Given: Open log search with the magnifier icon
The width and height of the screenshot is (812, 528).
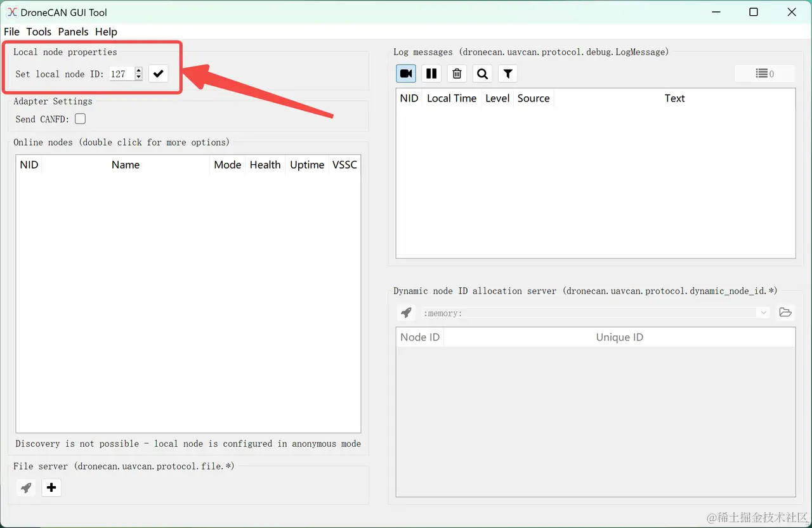Looking at the screenshot, I should (482, 74).
